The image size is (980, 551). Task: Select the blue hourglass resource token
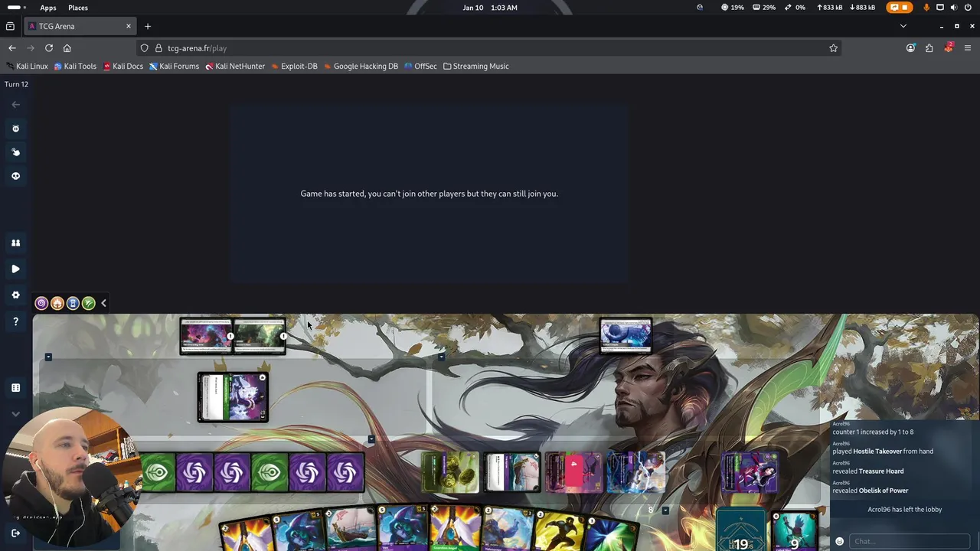point(73,303)
